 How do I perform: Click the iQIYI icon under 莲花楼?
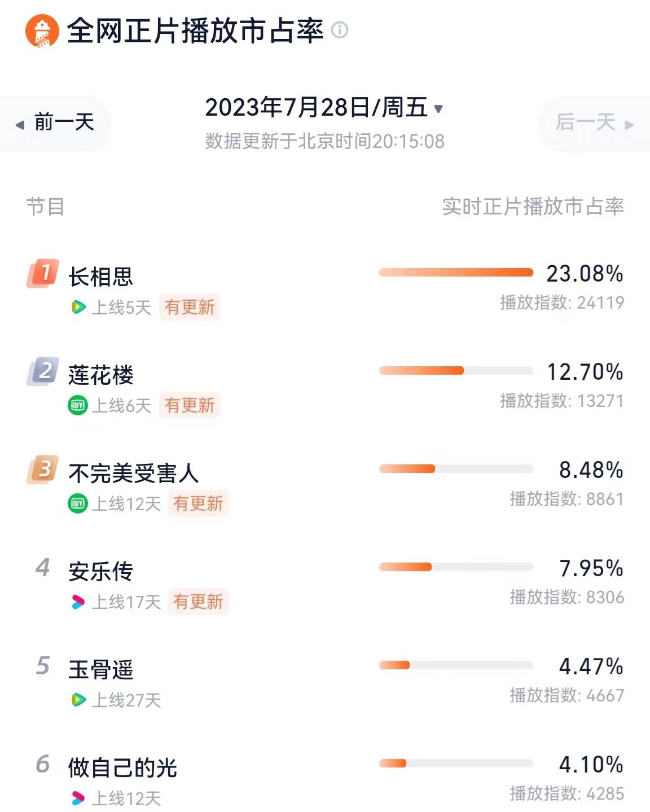[78, 405]
